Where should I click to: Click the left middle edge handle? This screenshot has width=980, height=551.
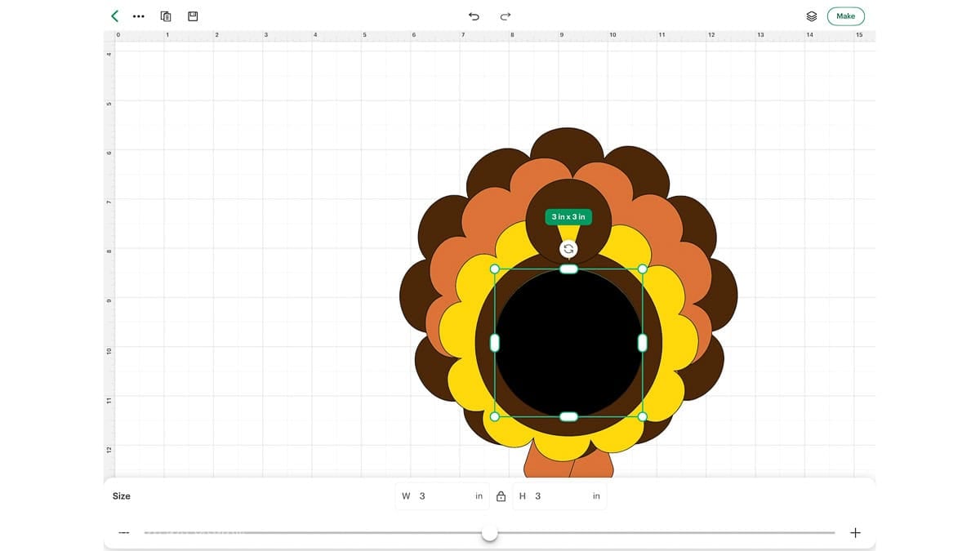(x=494, y=343)
